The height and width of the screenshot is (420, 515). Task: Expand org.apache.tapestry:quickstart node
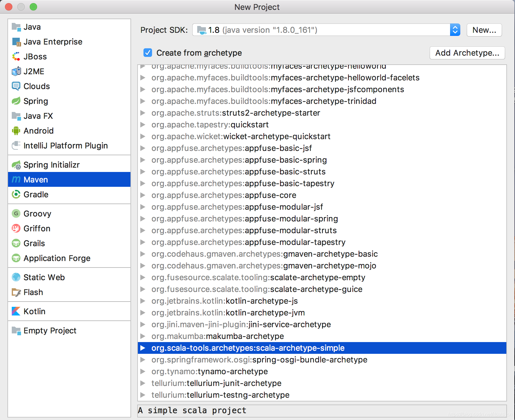click(143, 125)
